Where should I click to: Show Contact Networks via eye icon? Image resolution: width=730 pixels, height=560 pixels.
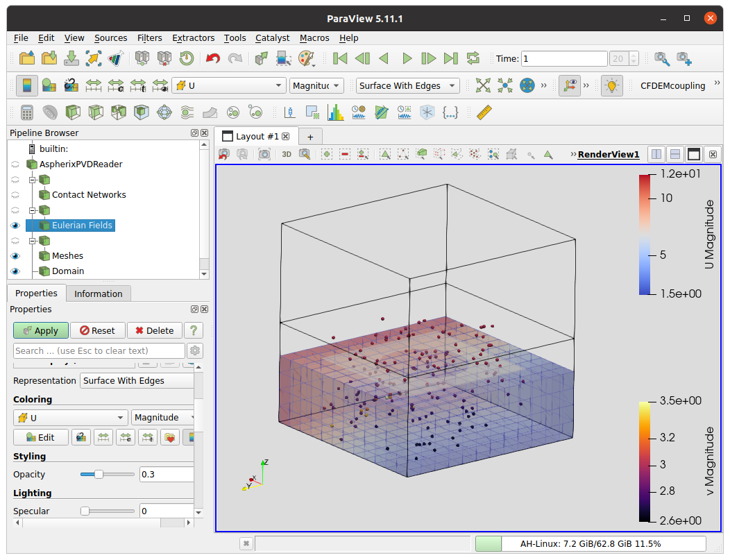pyautogui.click(x=15, y=195)
